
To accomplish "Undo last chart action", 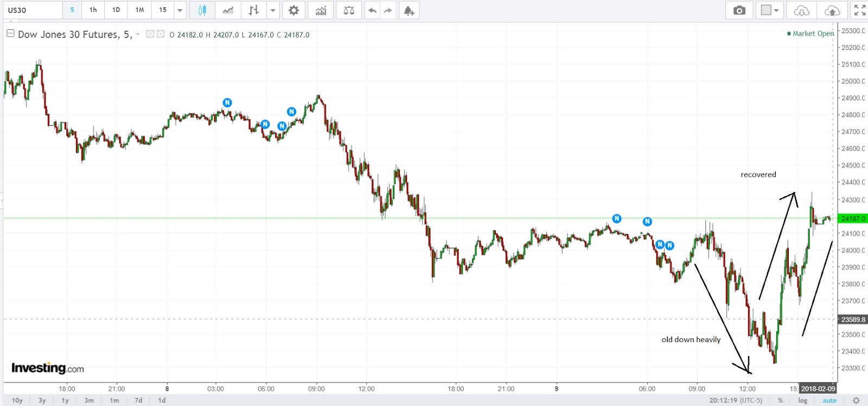I will [x=372, y=10].
